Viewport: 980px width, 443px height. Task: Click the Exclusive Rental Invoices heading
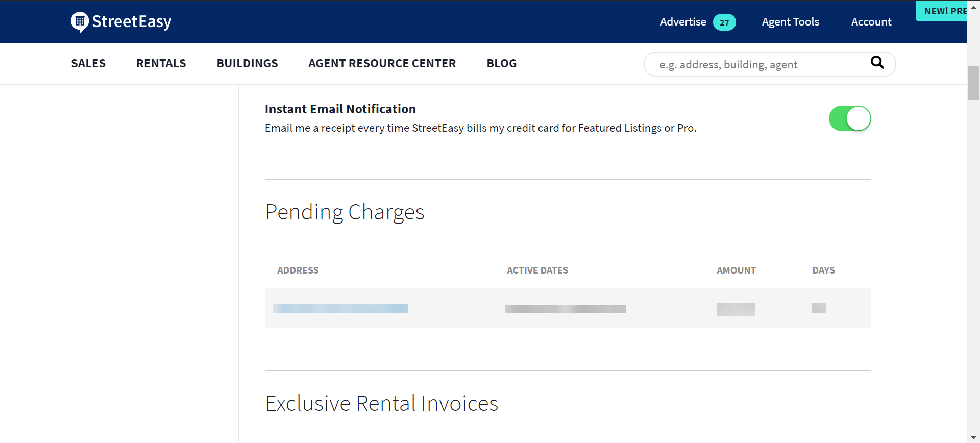pos(381,403)
